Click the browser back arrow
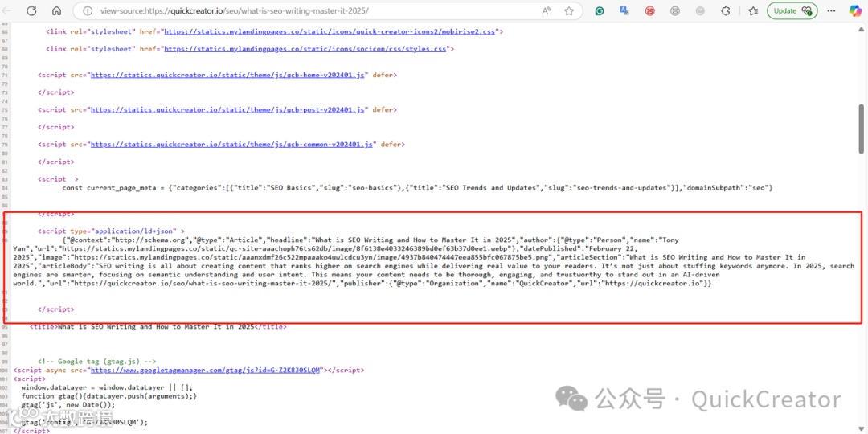 pos(8,11)
